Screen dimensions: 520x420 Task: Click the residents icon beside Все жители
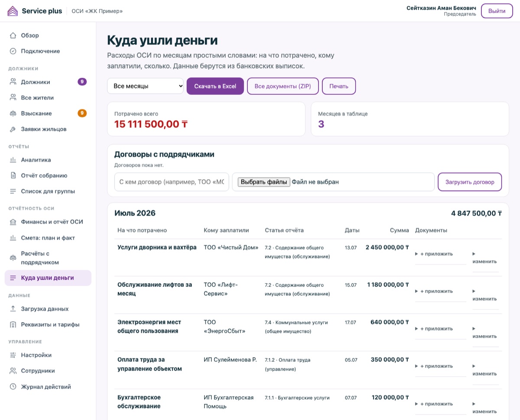[13, 98]
